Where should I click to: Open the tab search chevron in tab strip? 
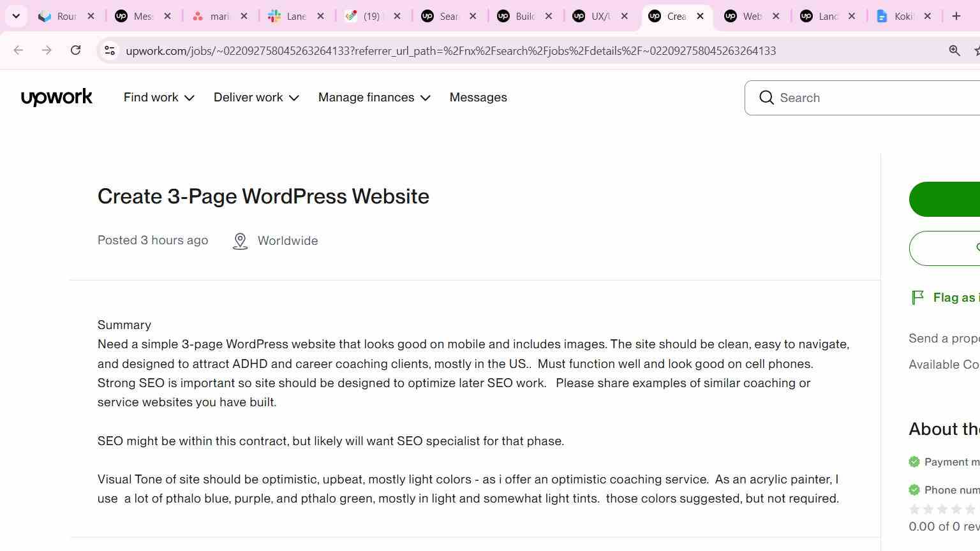(16, 16)
